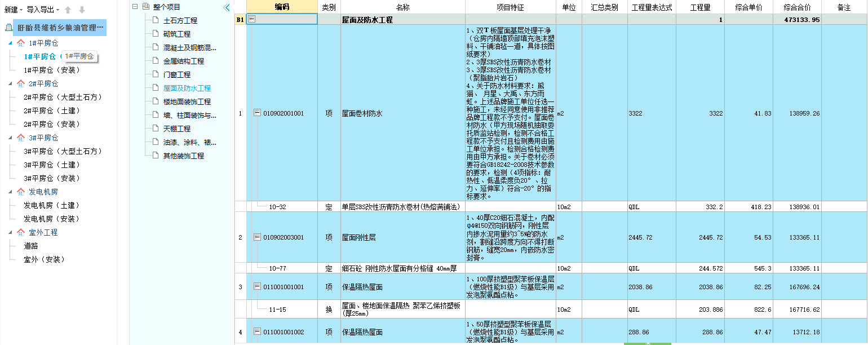Image resolution: width=868 pixels, height=345 pixels.
Task: Click the move down arrow icon
Action: 82,10
